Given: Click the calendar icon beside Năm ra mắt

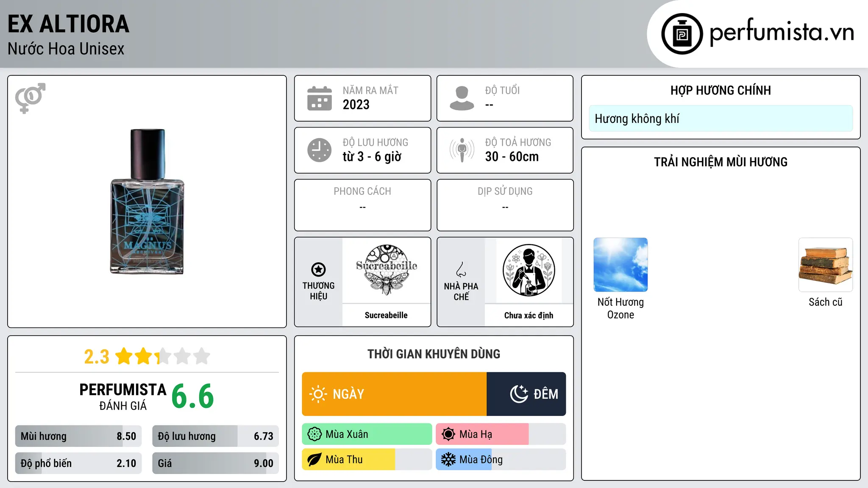Looking at the screenshot, I should click(x=320, y=98).
